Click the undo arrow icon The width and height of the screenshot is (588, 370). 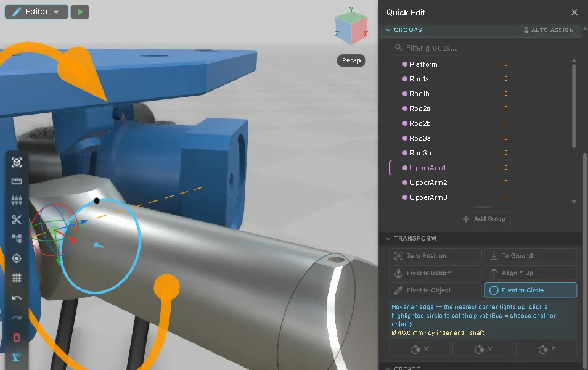pyautogui.click(x=17, y=298)
